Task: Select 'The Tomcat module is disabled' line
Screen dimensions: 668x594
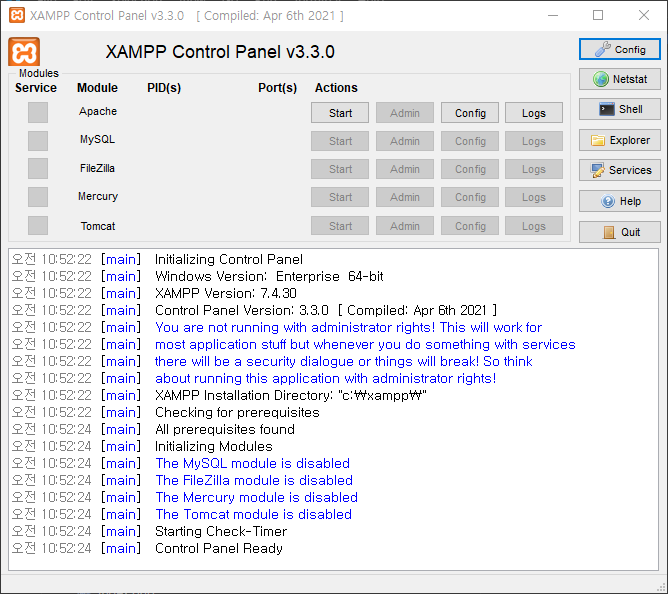Action: pos(253,515)
